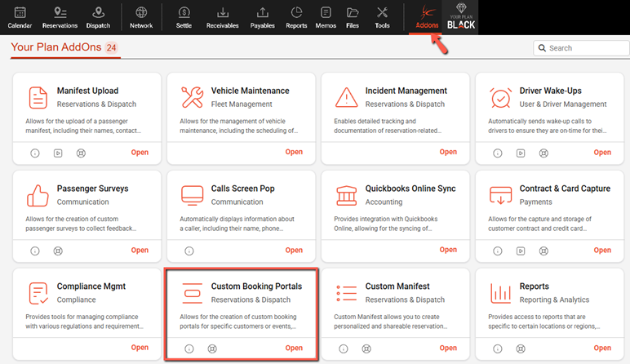Click Open on Quickbooks Online Sync
Screen dimensions: 630x364
pos(448,250)
